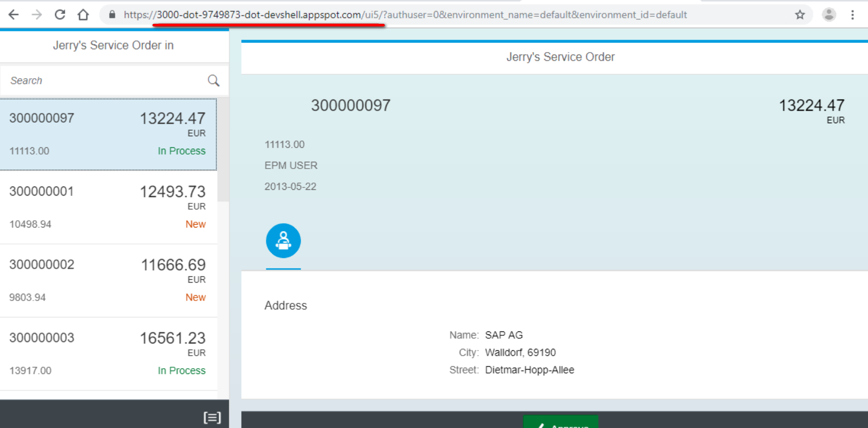Click the 'Jerry's Service Order' detail title
This screenshot has height=428, width=868.
point(560,57)
